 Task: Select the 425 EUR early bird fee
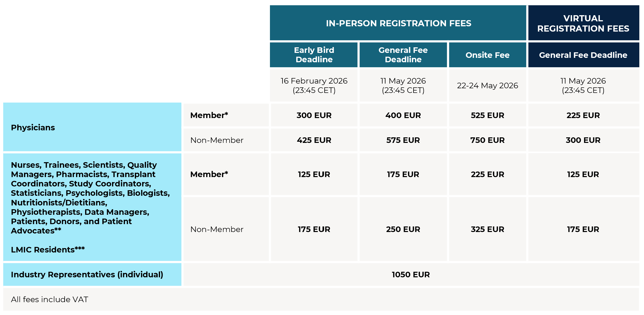(314, 140)
